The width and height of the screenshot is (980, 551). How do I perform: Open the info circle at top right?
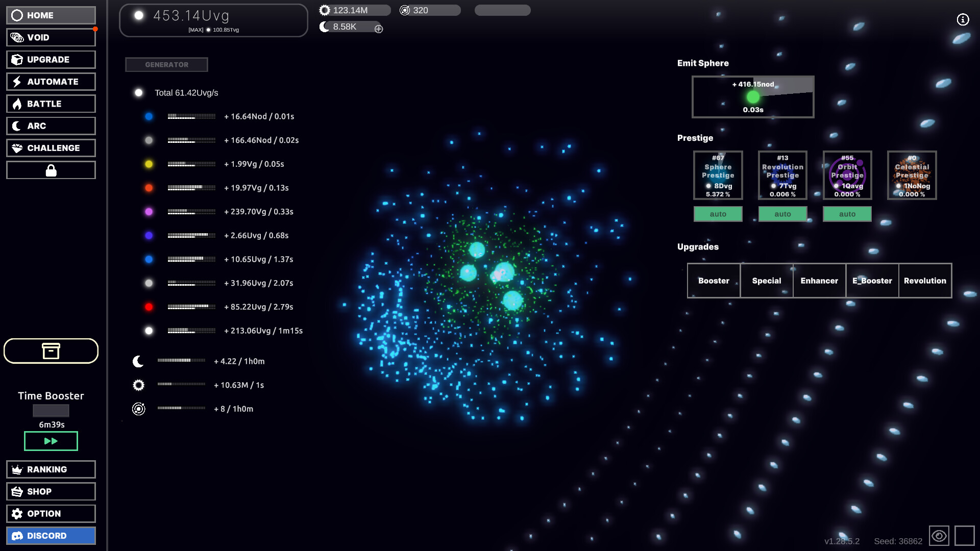(964, 19)
